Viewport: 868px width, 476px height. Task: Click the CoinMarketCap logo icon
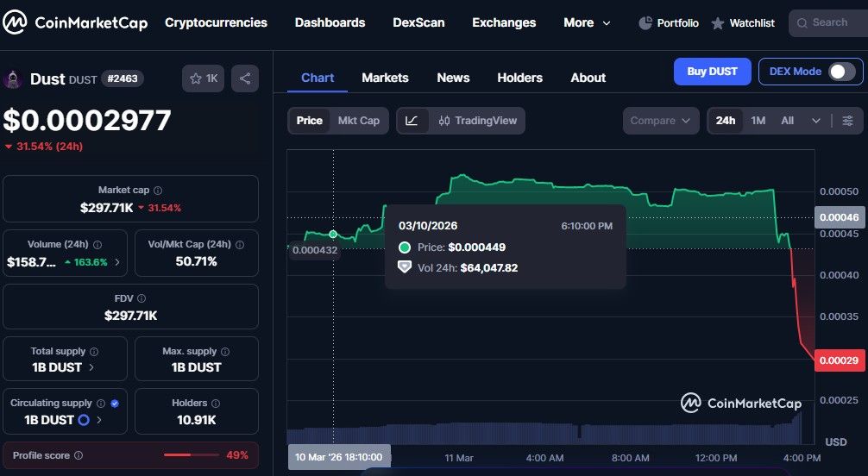click(15, 22)
